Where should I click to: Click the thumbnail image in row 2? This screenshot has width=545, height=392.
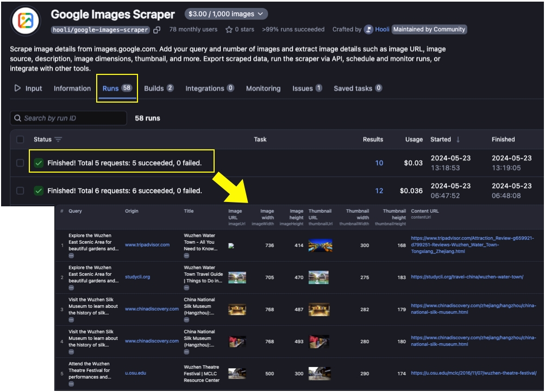tap(318, 277)
